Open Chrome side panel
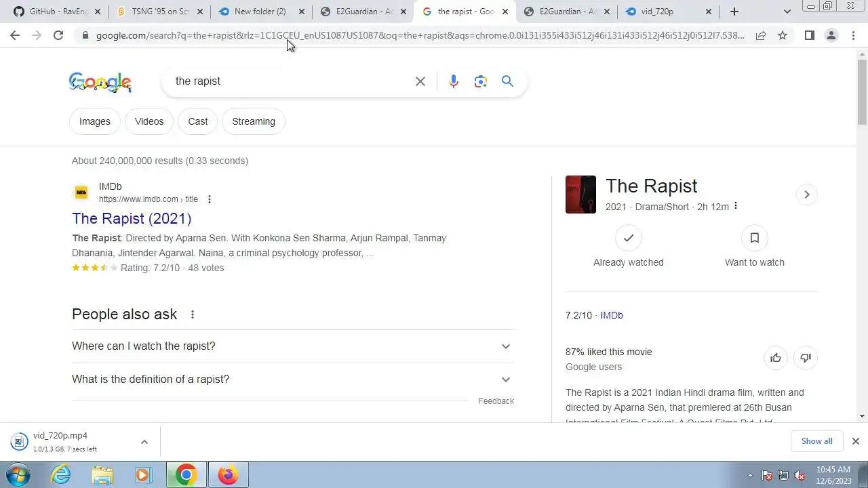The width and height of the screenshot is (868, 488). tap(809, 35)
